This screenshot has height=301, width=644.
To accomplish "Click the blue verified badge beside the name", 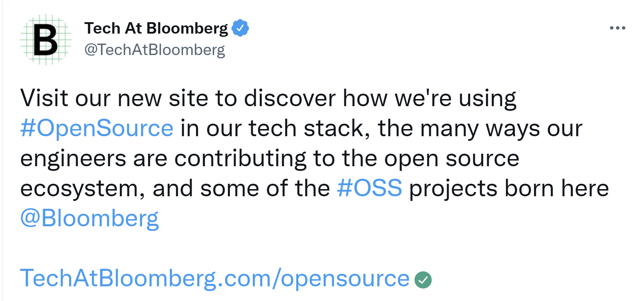I will (240, 28).
